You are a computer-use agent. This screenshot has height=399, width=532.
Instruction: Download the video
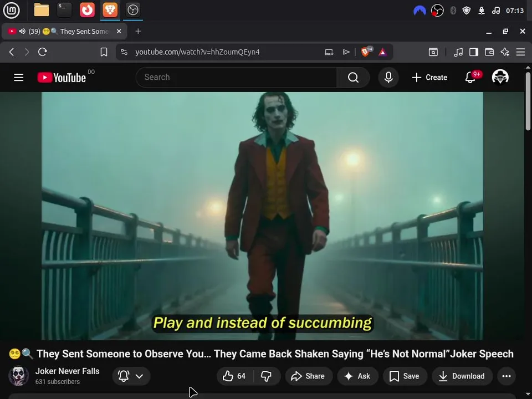(462, 376)
